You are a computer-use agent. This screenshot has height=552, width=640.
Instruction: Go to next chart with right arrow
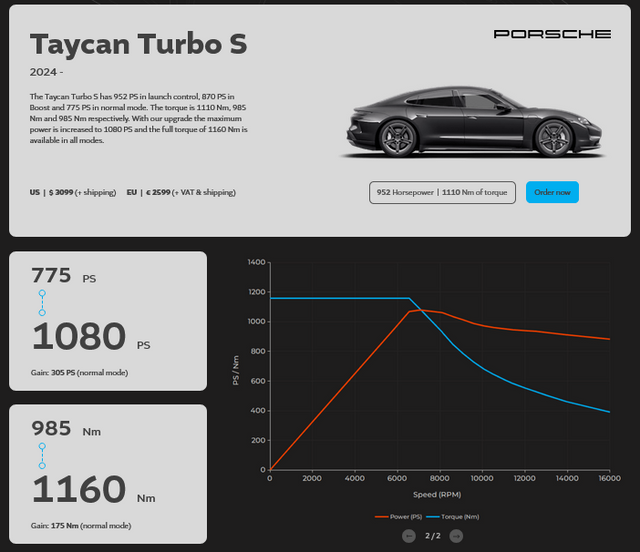456,536
